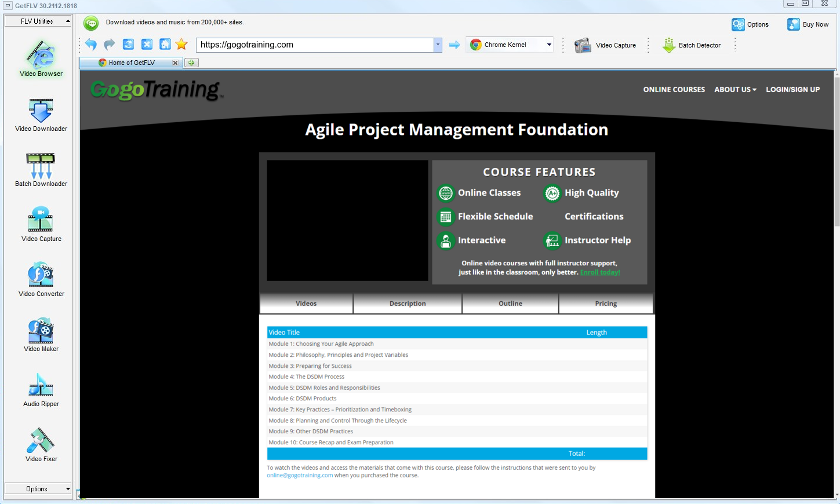Close the Home of GetFLV tab
This screenshot has width=840, height=504.
tap(175, 63)
